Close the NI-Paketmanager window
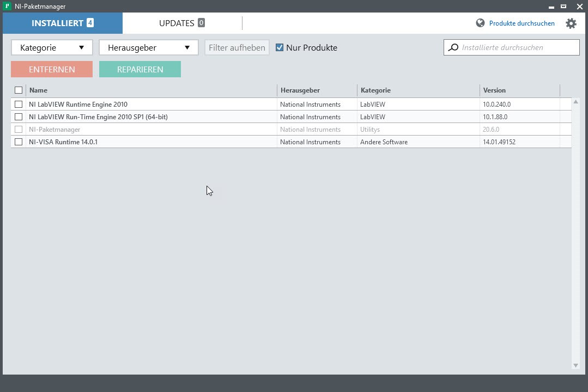The height and width of the screenshot is (392, 588). coord(579,7)
